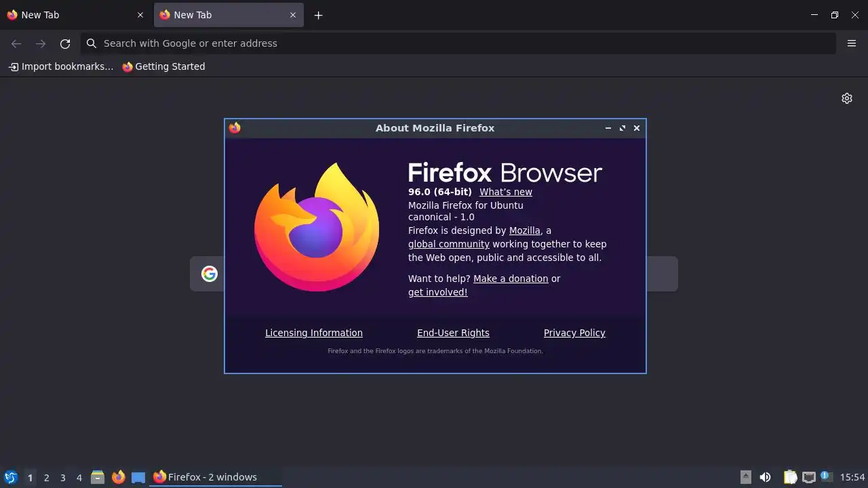Open the Firefox application menu
This screenshot has width=868, height=488.
(x=852, y=43)
